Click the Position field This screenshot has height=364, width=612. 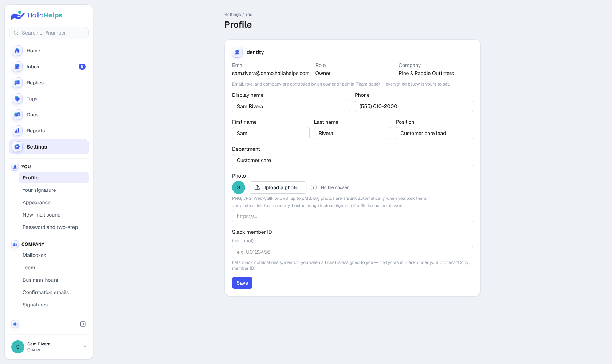(x=434, y=133)
